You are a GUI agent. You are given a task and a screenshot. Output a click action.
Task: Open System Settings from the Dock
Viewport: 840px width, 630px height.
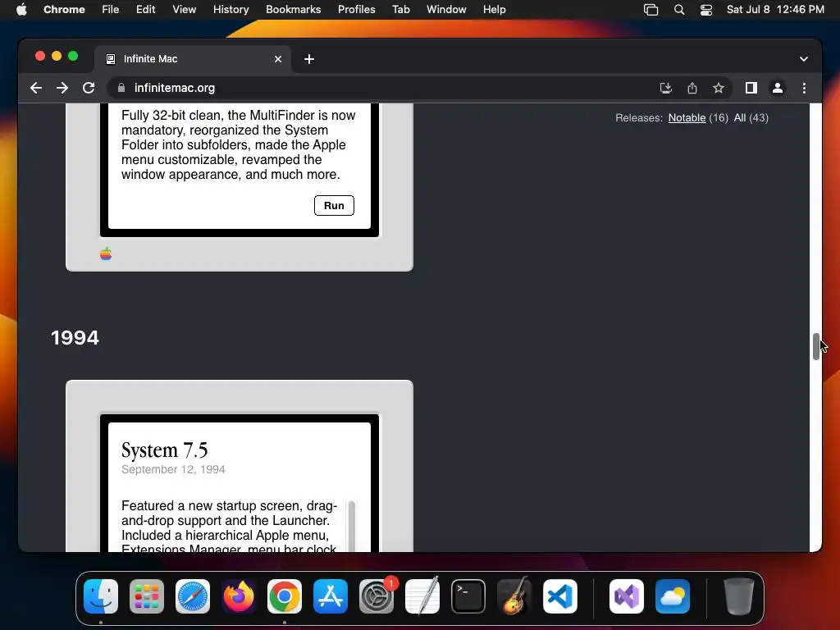376,596
